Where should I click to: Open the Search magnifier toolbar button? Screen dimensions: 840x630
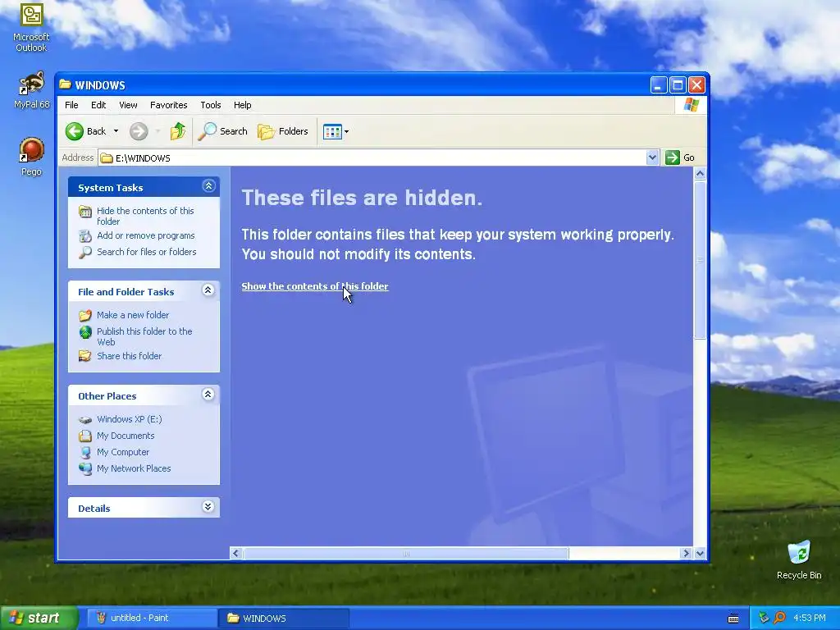point(223,131)
